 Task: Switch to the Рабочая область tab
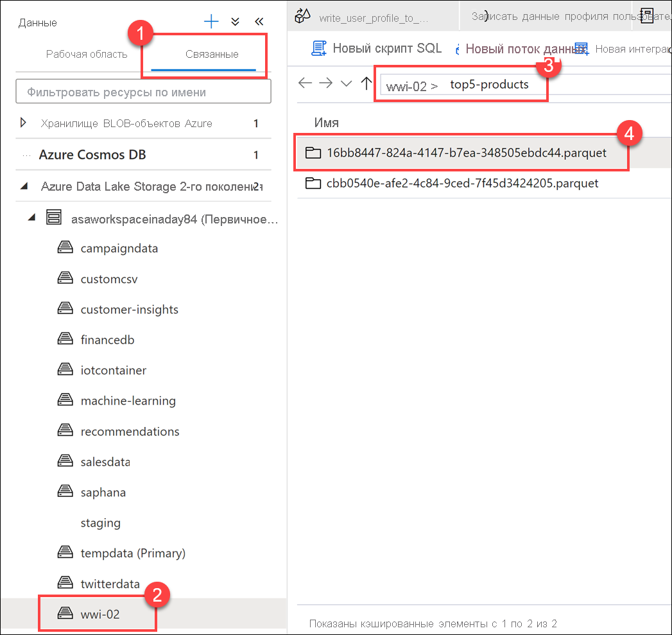[x=87, y=54]
